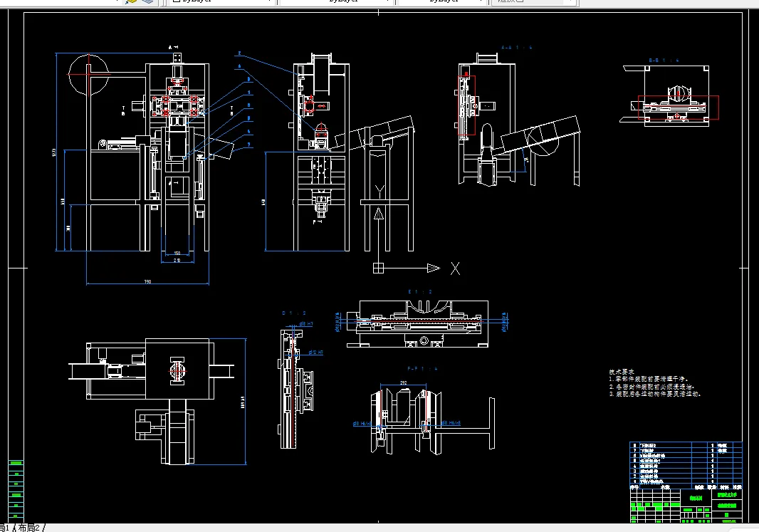The width and height of the screenshot is (759, 532).
Task: Pick the 150 dimension text
Action: 177,253
